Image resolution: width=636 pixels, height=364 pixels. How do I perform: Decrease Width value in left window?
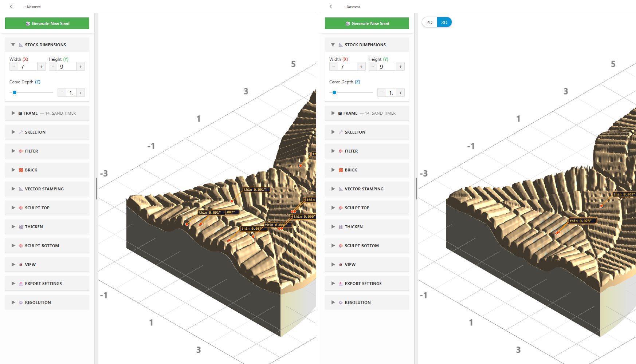click(14, 67)
